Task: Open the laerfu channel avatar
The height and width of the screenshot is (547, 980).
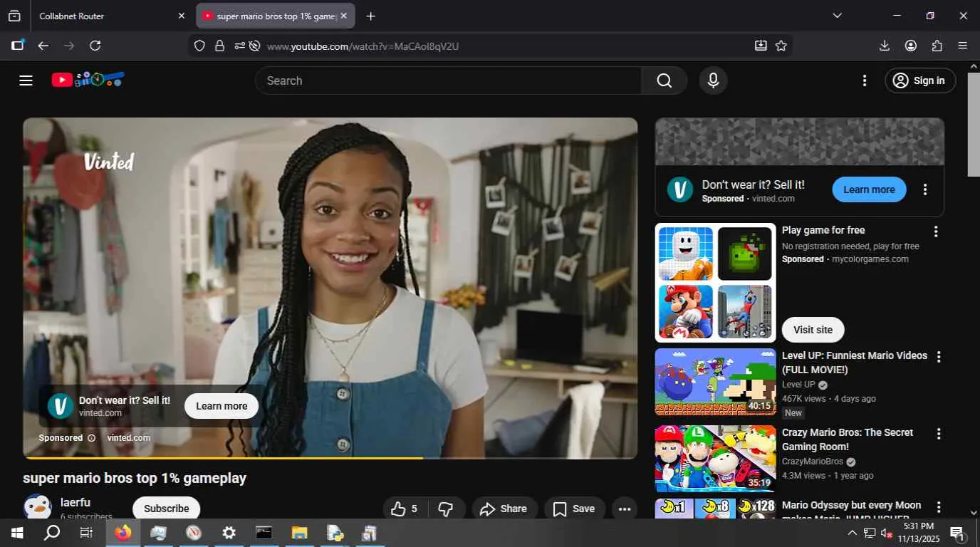Action: 37,507
